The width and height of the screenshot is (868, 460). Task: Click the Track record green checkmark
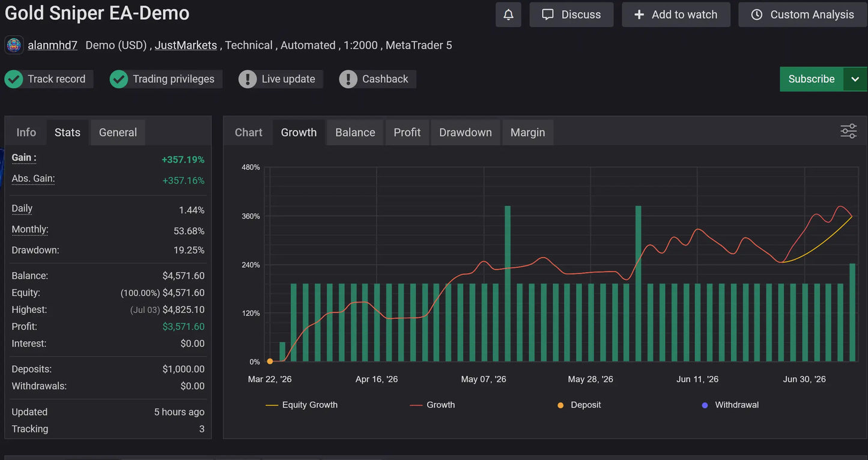click(14, 79)
